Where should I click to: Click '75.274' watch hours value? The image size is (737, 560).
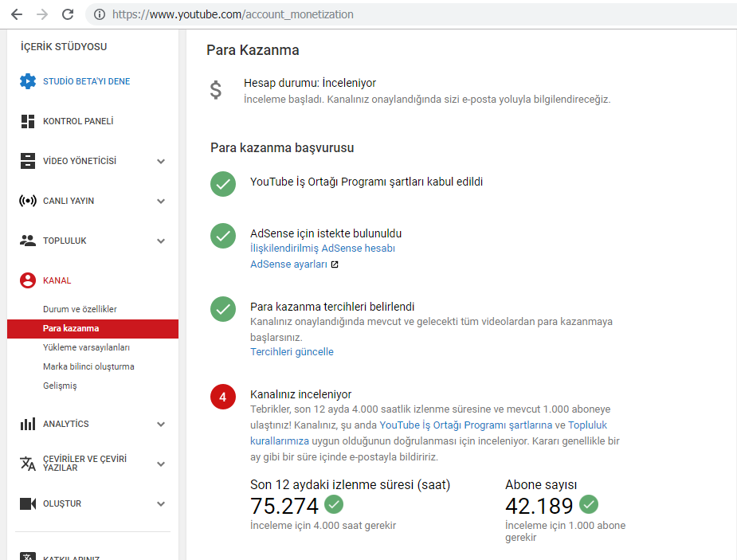pos(284,506)
